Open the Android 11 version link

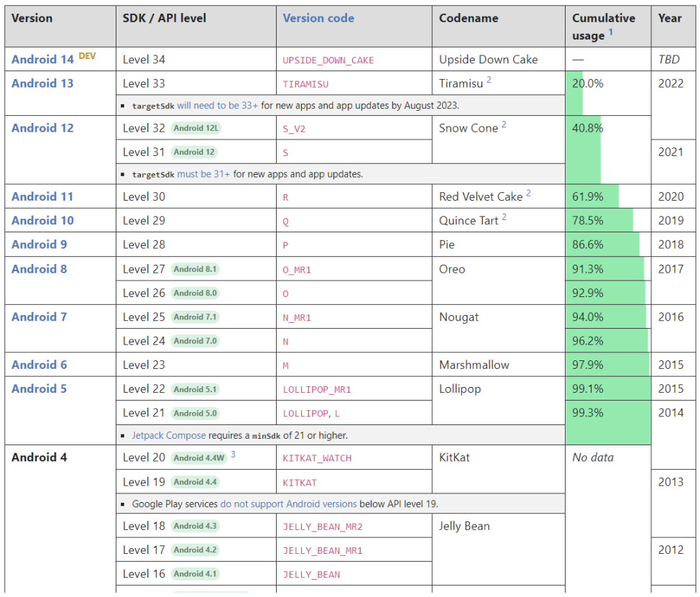(42, 196)
